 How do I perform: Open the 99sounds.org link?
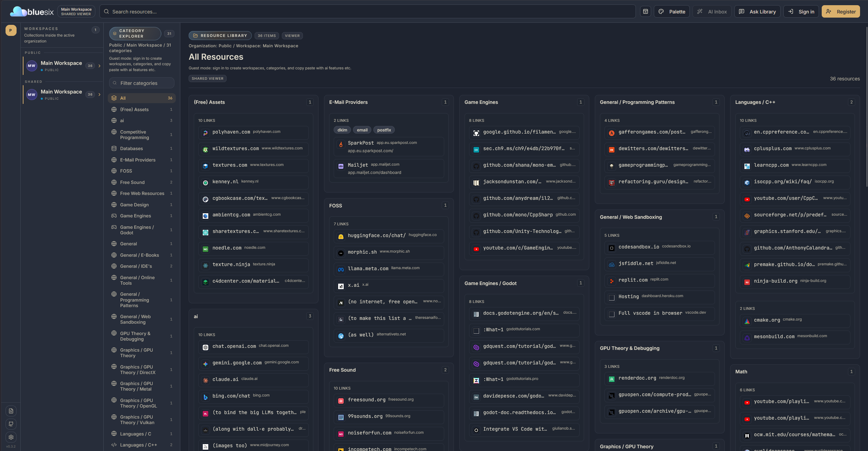pyautogui.click(x=389, y=417)
